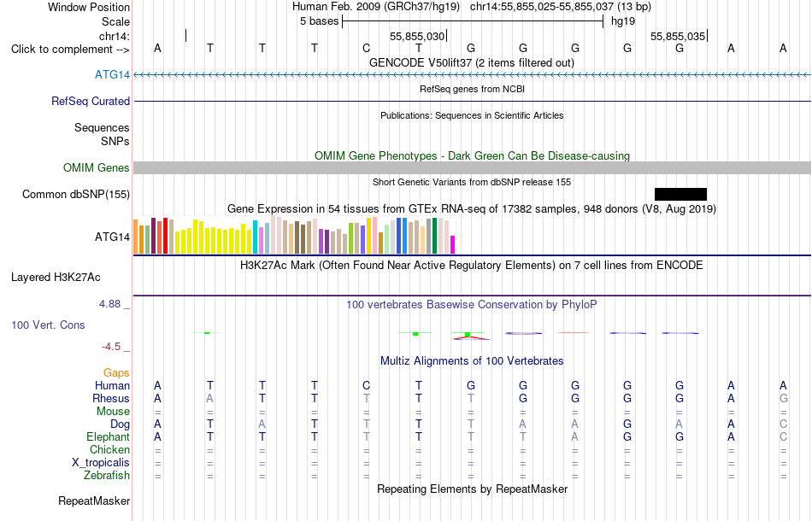This screenshot has width=812, height=521.
Task: Click the blue ATG14 gene label
Action: (x=112, y=75)
